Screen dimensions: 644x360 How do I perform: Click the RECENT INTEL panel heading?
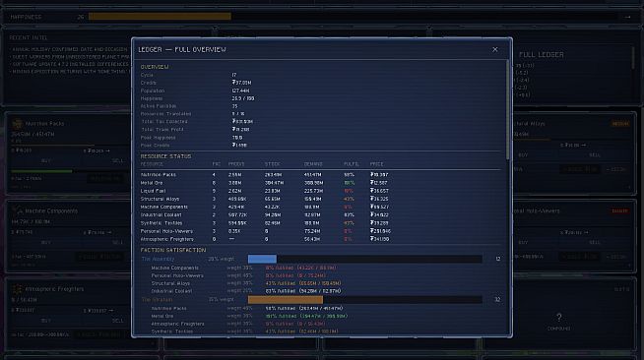[x=29, y=37]
